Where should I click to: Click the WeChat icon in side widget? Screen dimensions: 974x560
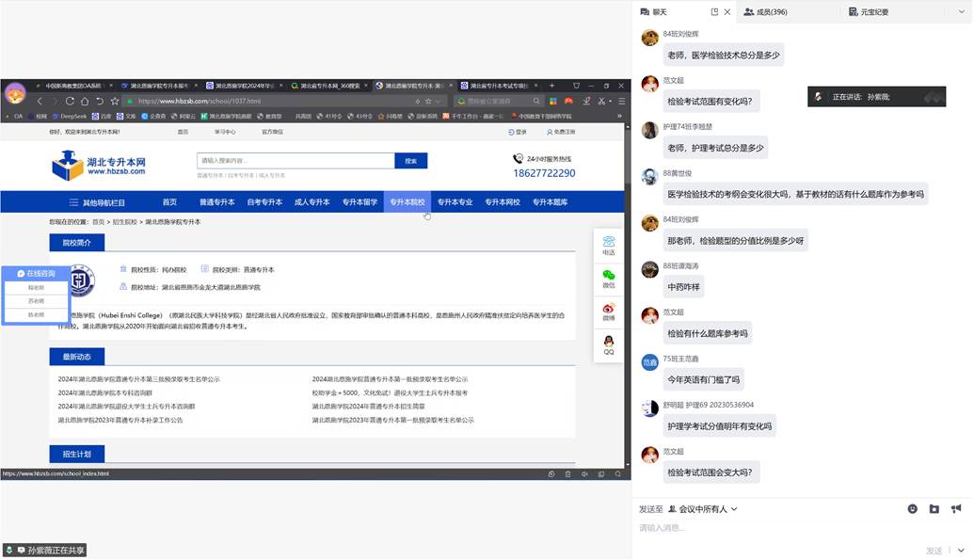[608, 278]
